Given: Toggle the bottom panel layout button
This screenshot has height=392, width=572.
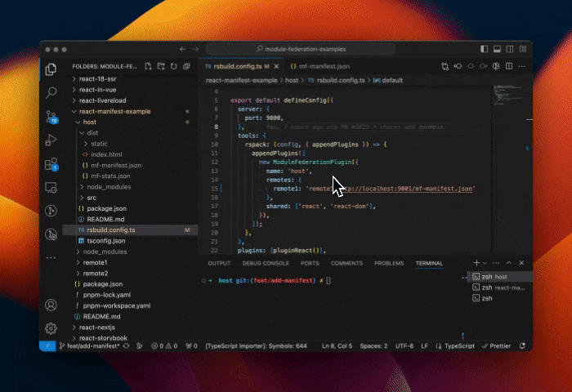Looking at the screenshot, I should tap(495, 49).
